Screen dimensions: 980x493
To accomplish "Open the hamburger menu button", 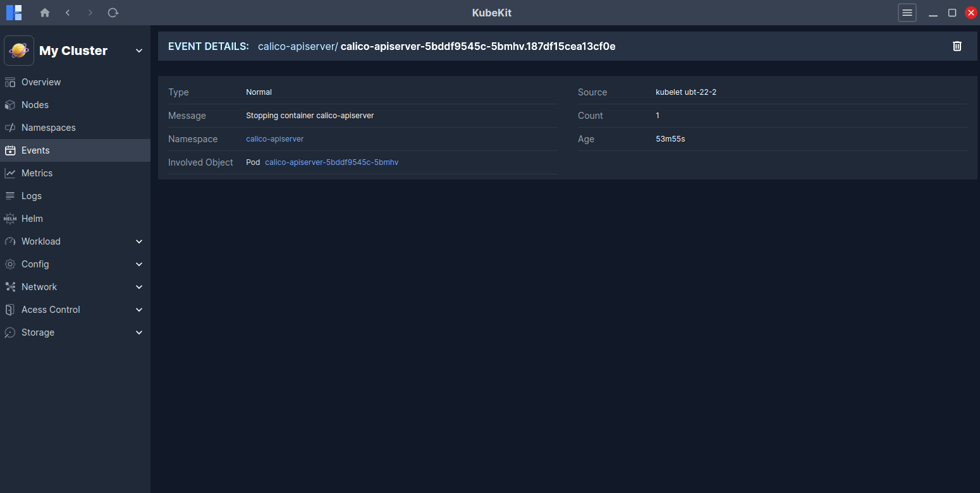I will [x=907, y=13].
